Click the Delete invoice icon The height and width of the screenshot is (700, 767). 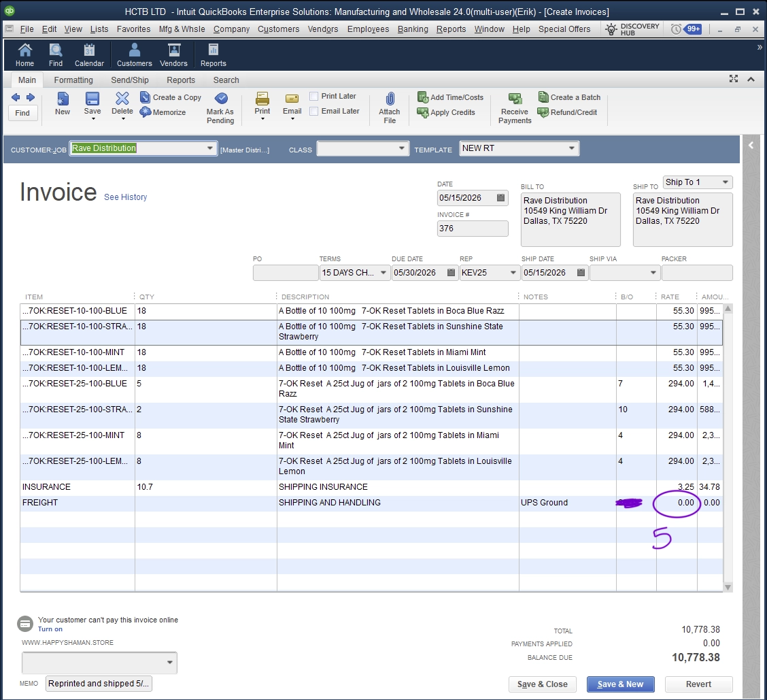[122, 99]
